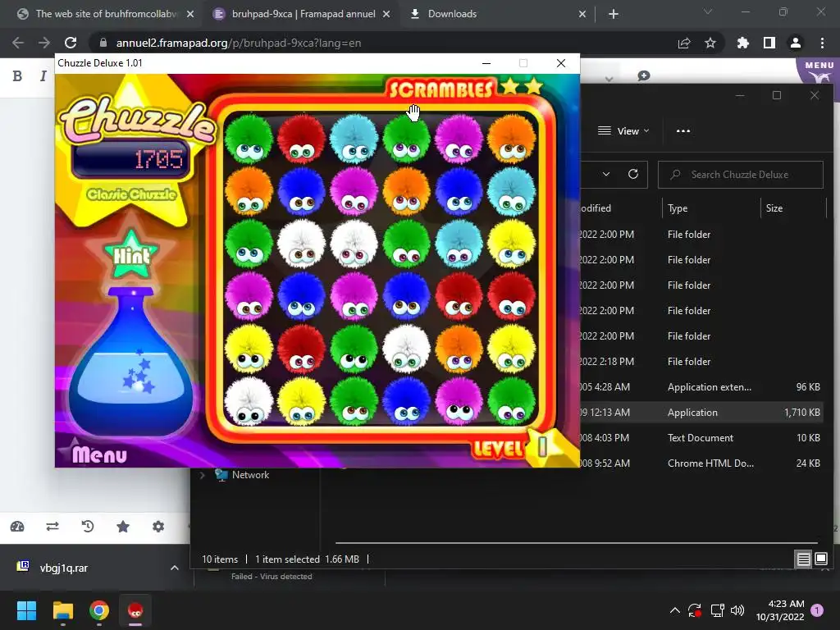The image size is (840, 630).
Task: Click the cyan chuzzle in the top row
Action: pos(354,139)
